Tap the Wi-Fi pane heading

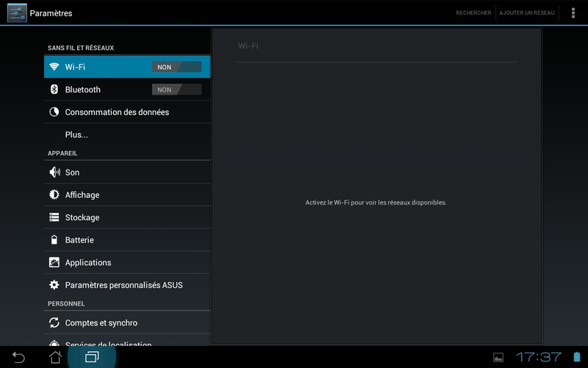click(x=248, y=46)
